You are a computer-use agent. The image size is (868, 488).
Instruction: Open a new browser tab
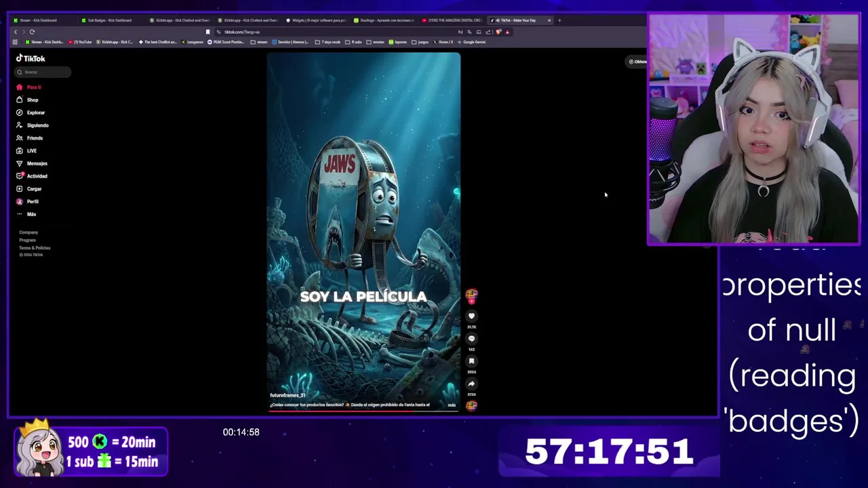[559, 20]
